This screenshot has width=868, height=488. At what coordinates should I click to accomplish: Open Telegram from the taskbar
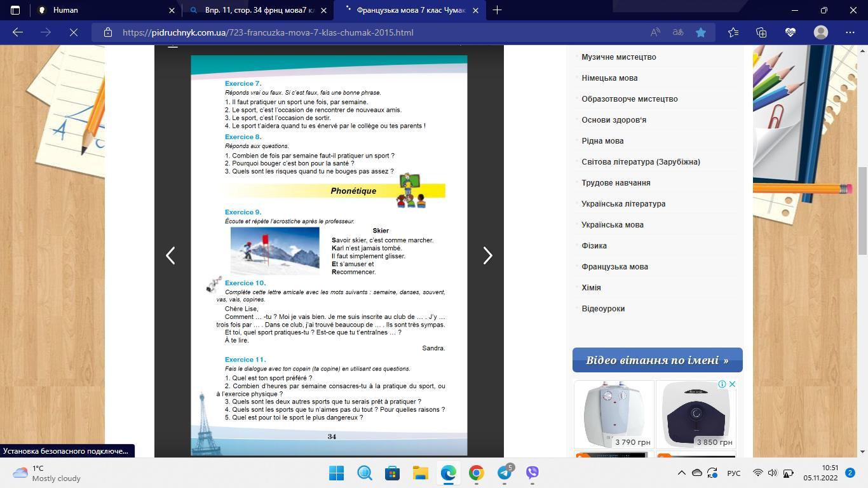tap(505, 473)
